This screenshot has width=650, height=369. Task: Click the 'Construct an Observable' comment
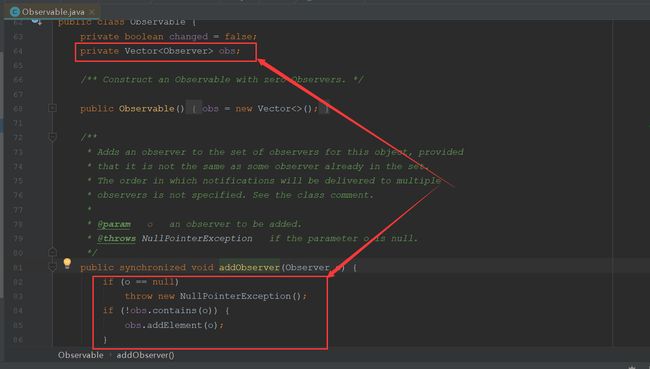pos(222,80)
